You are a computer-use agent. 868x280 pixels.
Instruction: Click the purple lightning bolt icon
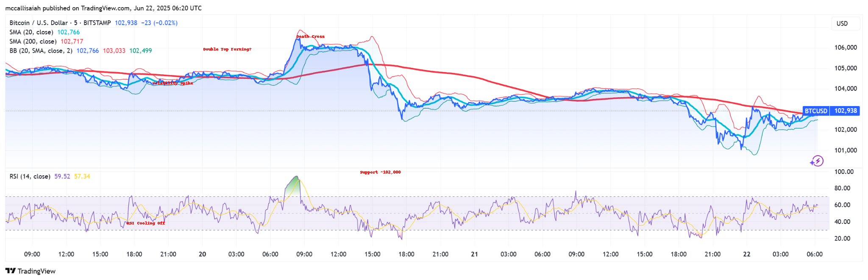pos(817,161)
